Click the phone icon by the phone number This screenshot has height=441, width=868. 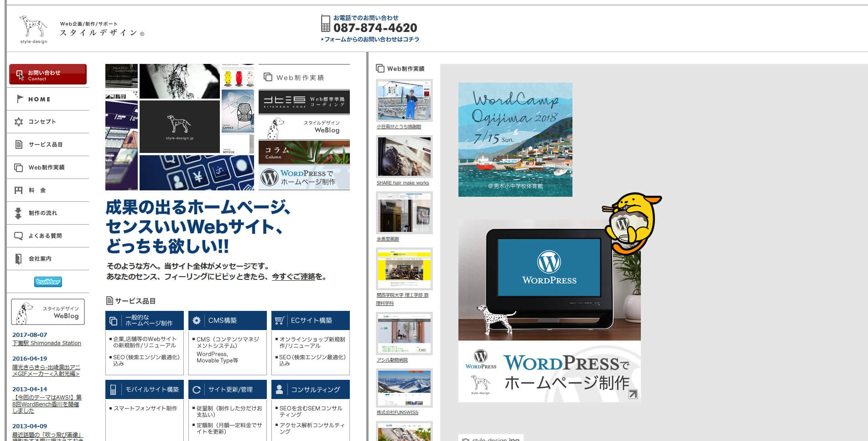[x=325, y=23]
